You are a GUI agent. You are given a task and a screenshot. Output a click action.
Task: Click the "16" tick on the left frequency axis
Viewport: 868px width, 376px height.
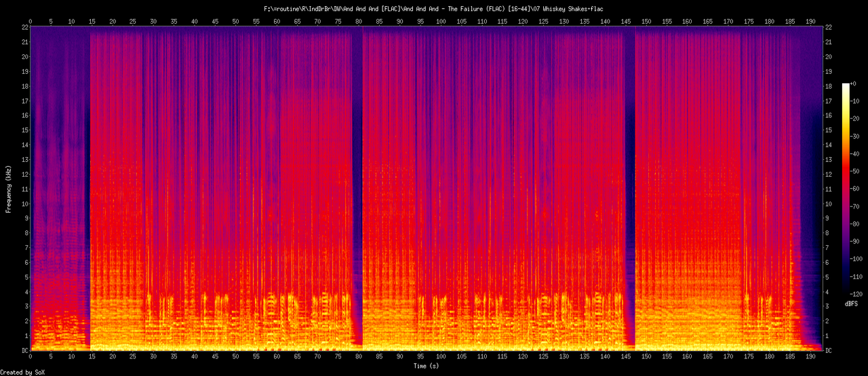[24, 115]
